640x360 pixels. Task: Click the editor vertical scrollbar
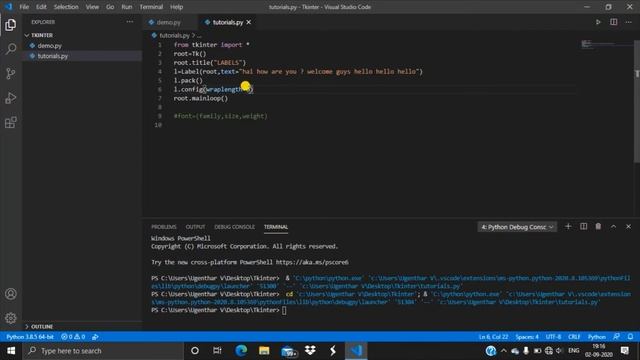point(637,102)
